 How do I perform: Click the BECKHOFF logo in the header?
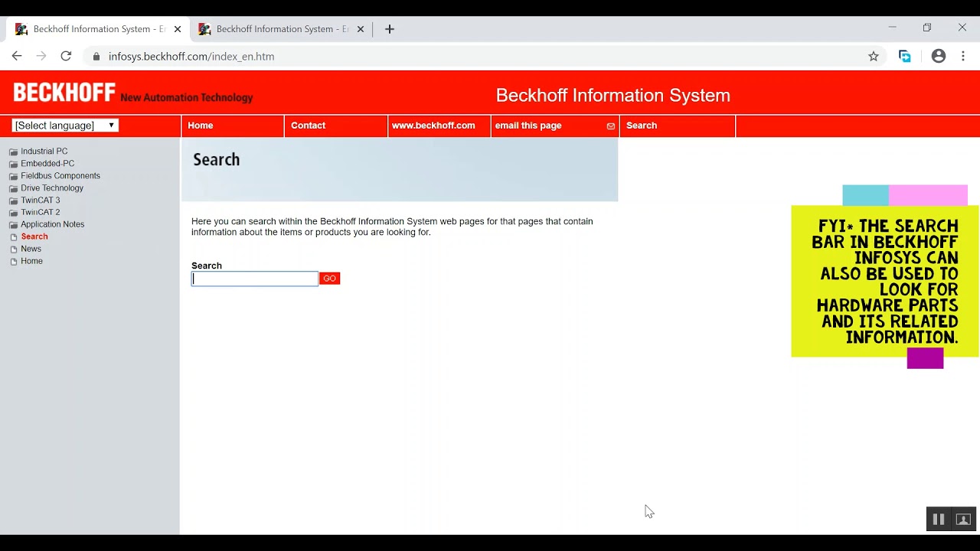point(64,93)
